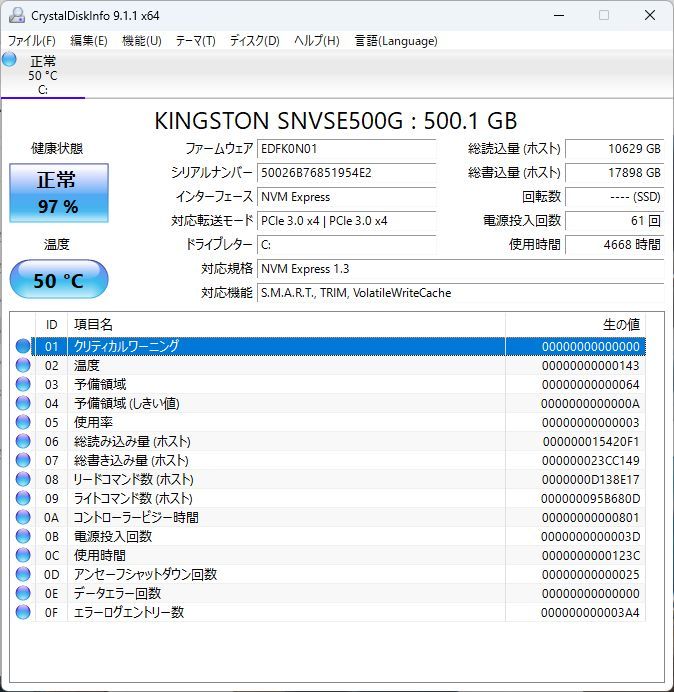Minimize the CrystalDiskInfo window
674x692 pixels.
pyautogui.click(x=559, y=15)
